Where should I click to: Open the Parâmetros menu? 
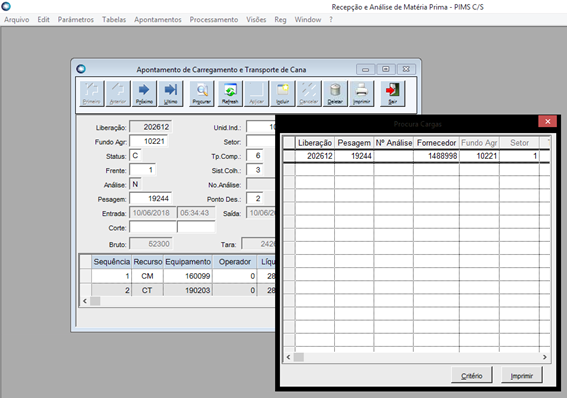click(x=76, y=20)
